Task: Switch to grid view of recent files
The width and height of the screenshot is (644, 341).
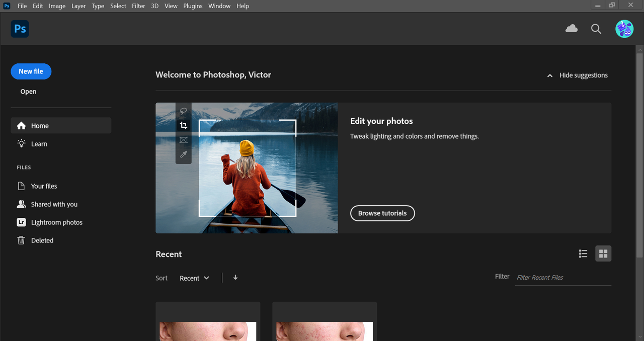Action: click(603, 254)
